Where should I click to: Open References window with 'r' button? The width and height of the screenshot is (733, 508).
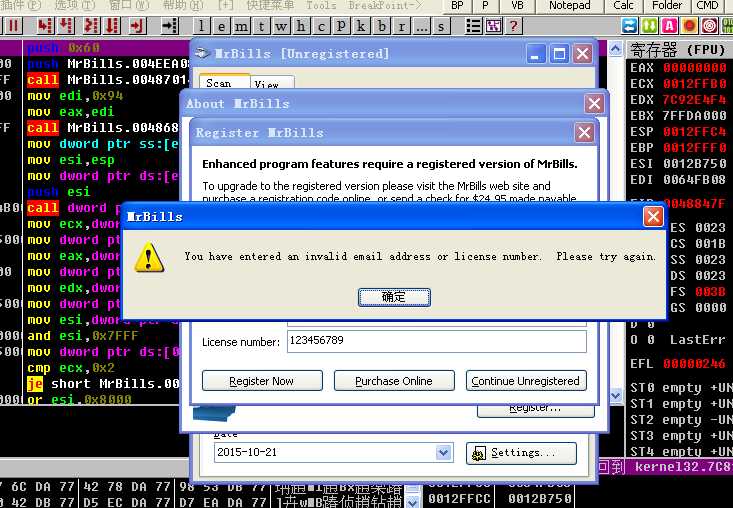click(x=402, y=26)
